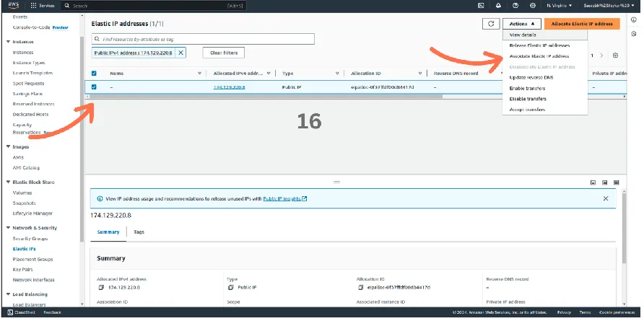Remove the Public IPv4 address filter chip
The height and width of the screenshot is (321, 644).
click(180, 53)
